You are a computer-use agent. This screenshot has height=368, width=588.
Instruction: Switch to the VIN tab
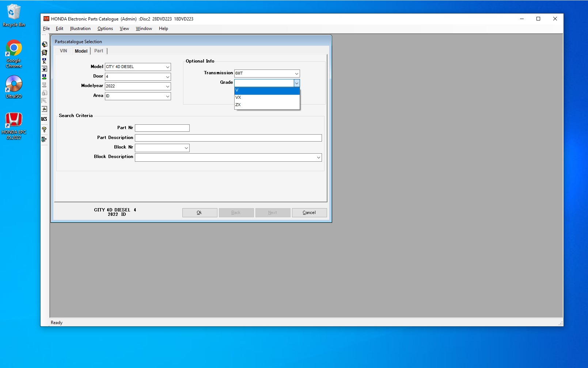[64, 51]
